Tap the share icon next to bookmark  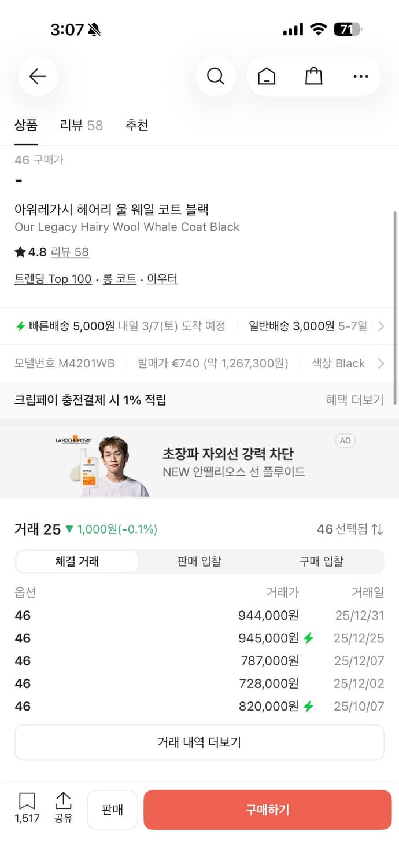pyautogui.click(x=63, y=804)
